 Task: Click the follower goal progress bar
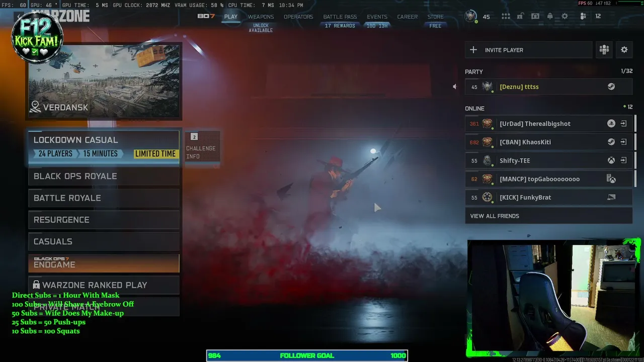(307, 355)
